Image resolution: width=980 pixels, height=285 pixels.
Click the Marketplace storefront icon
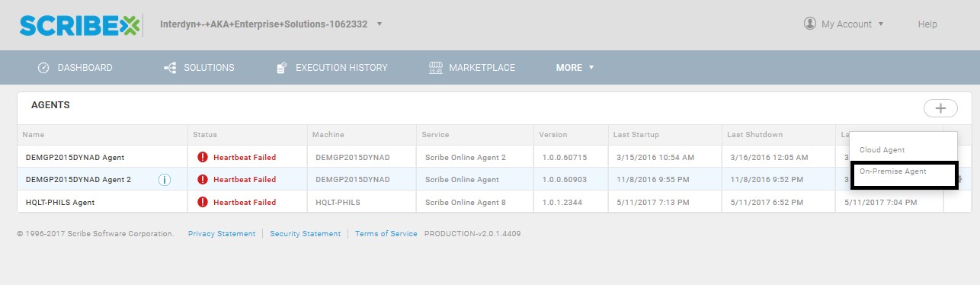[x=436, y=68]
